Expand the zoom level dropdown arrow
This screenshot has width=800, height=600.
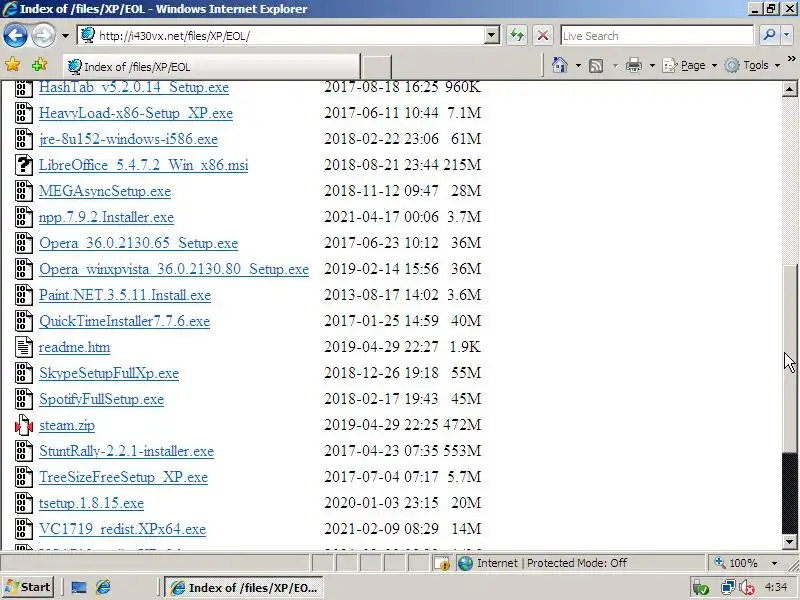coord(774,563)
